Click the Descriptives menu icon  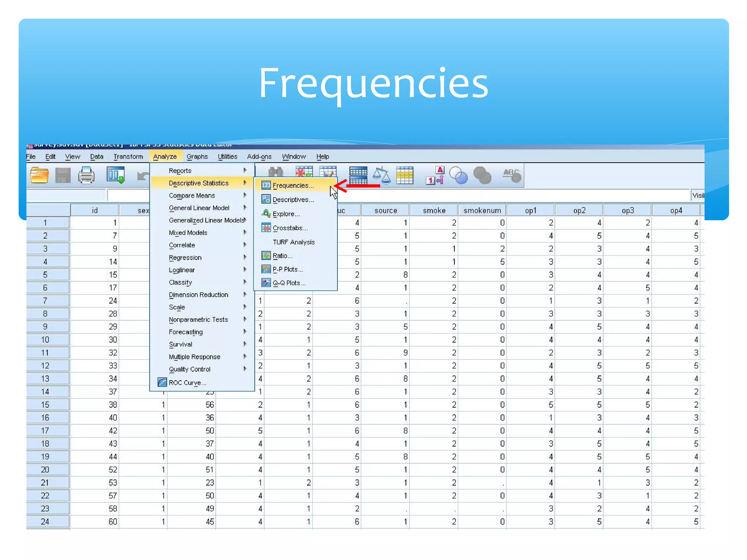coord(266,199)
